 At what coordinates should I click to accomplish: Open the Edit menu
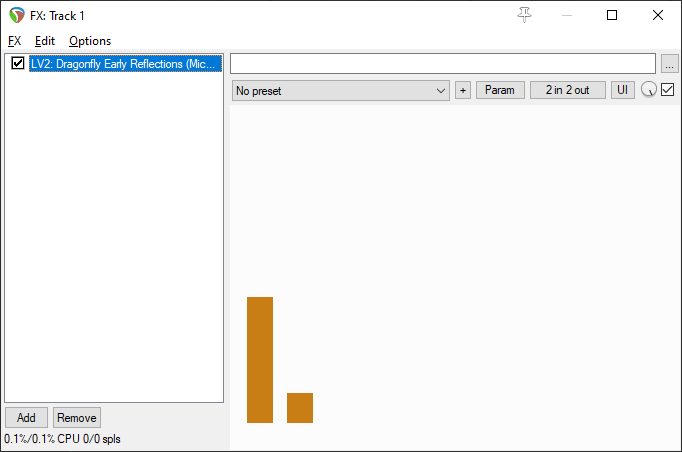[x=45, y=41]
